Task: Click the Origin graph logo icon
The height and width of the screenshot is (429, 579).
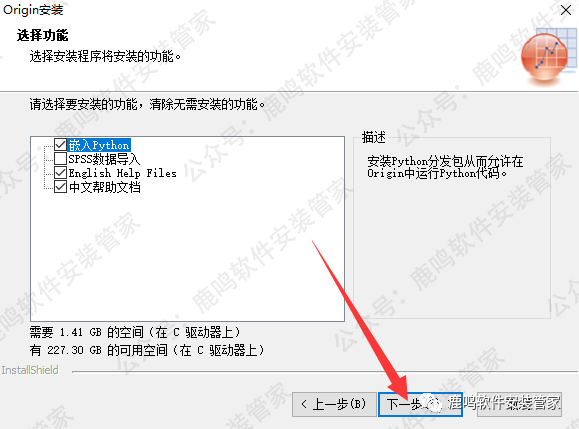Action: pyautogui.click(x=549, y=56)
